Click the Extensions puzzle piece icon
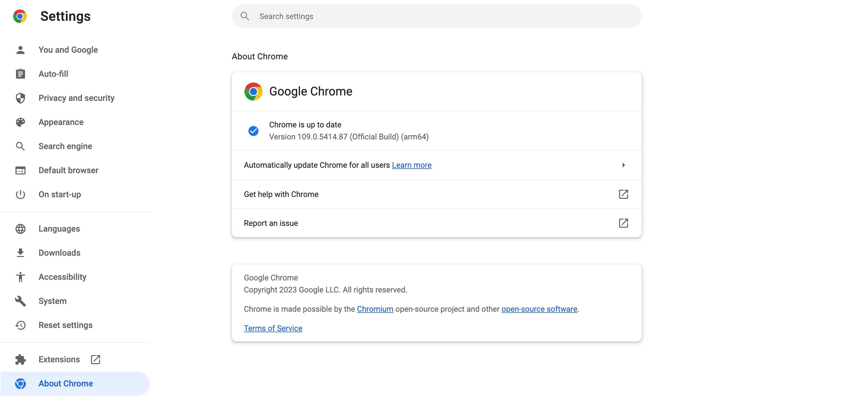 click(20, 360)
